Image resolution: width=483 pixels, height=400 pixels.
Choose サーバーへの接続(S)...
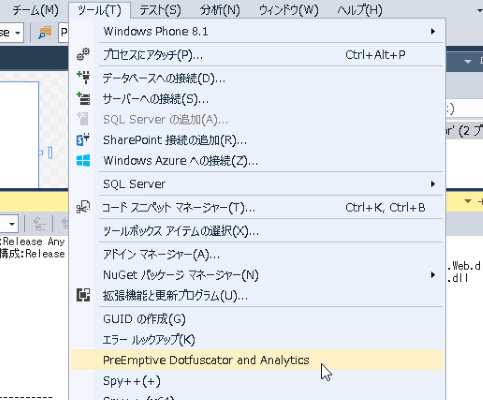[257, 99]
